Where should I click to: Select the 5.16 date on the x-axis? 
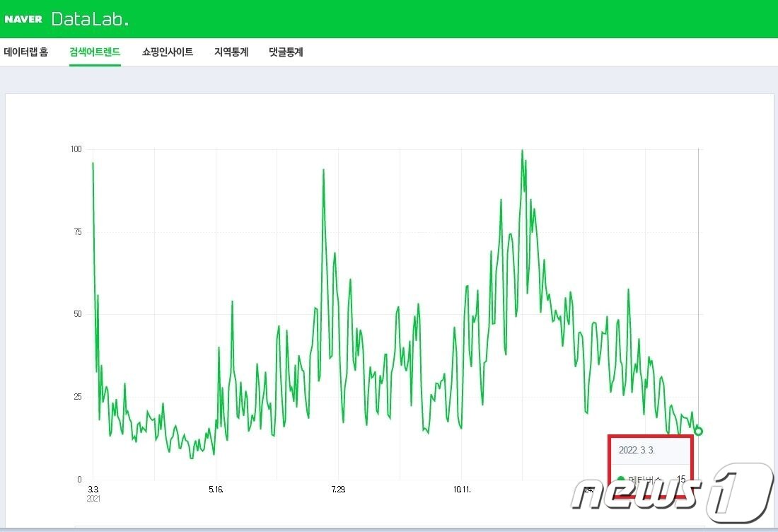(x=216, y=489)
